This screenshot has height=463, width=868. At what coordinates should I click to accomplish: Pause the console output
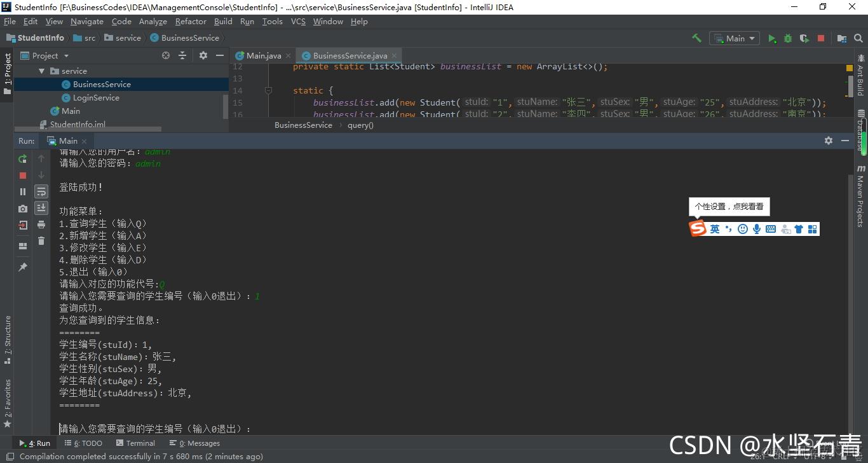click(x=23, y=191)
